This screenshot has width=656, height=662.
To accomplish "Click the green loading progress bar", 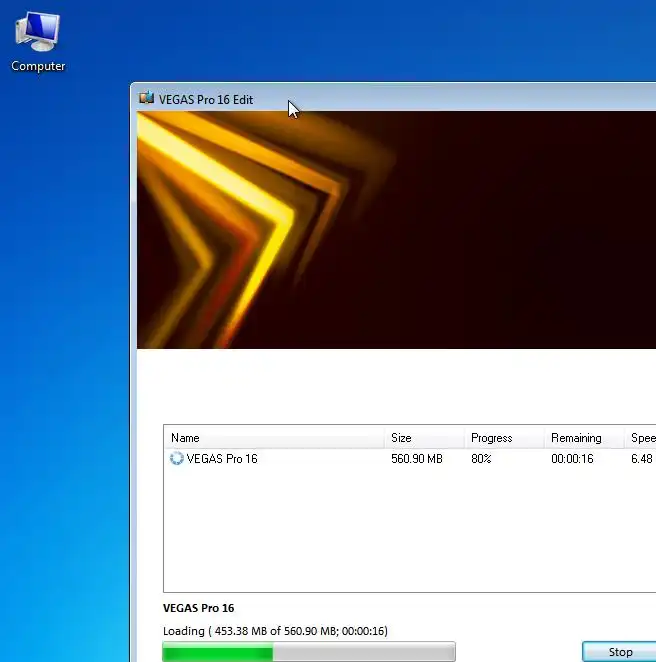I will (x=309, y=651).
